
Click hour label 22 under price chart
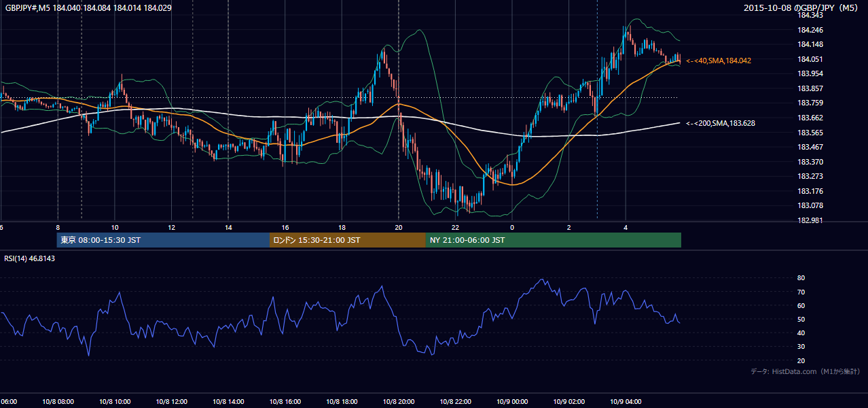click(x=455, y=228)
